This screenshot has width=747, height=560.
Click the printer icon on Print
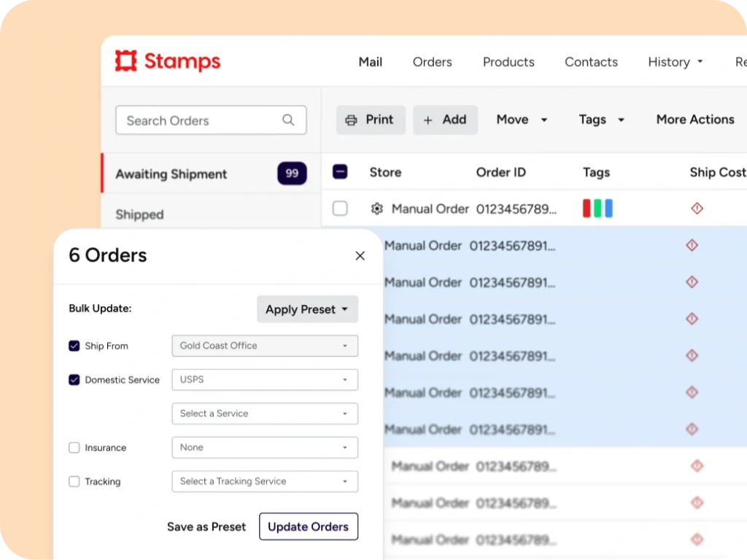352,120
